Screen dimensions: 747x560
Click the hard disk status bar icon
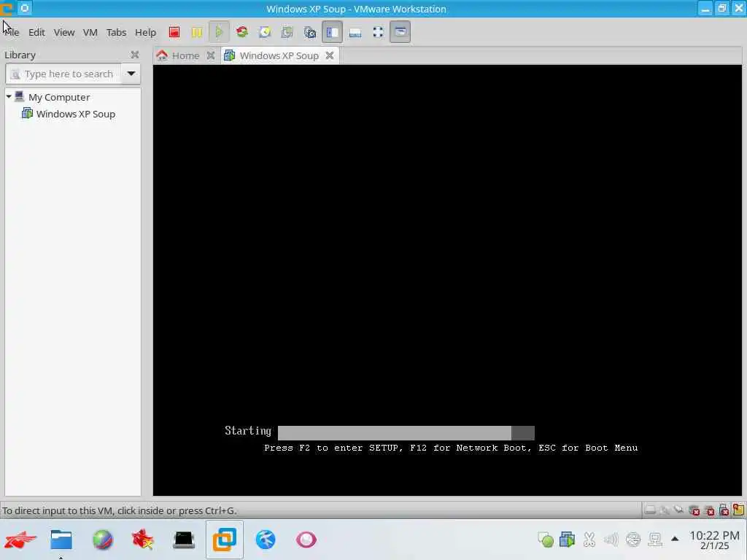pos(650,510)
